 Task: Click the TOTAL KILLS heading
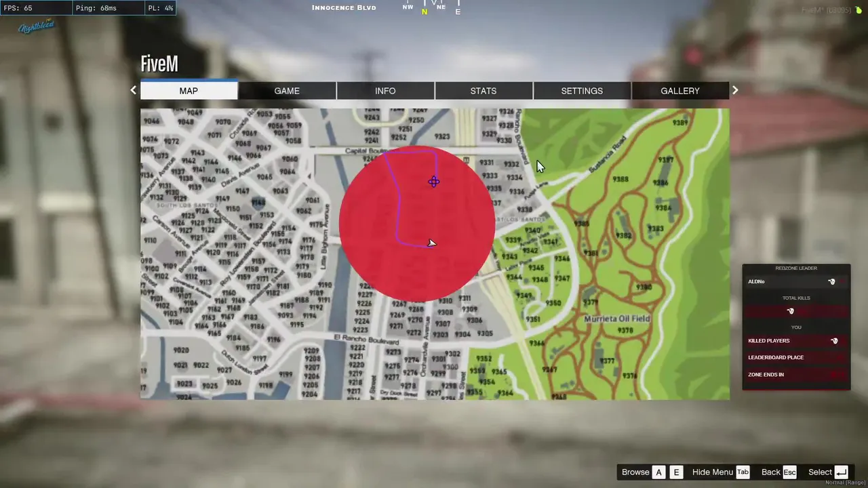[x=796, y=298]
